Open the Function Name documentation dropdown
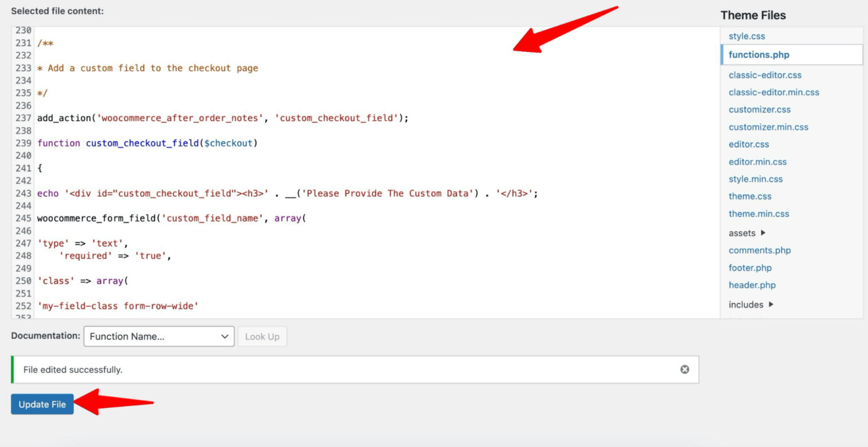Viewport: 868px width, 447px height. pos(158,336)
